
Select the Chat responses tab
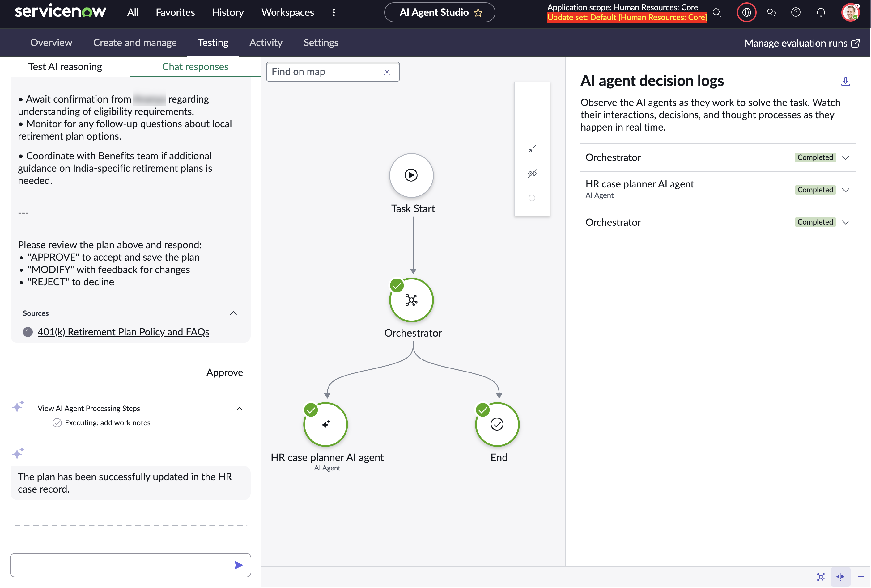click(x=195, y=67)
